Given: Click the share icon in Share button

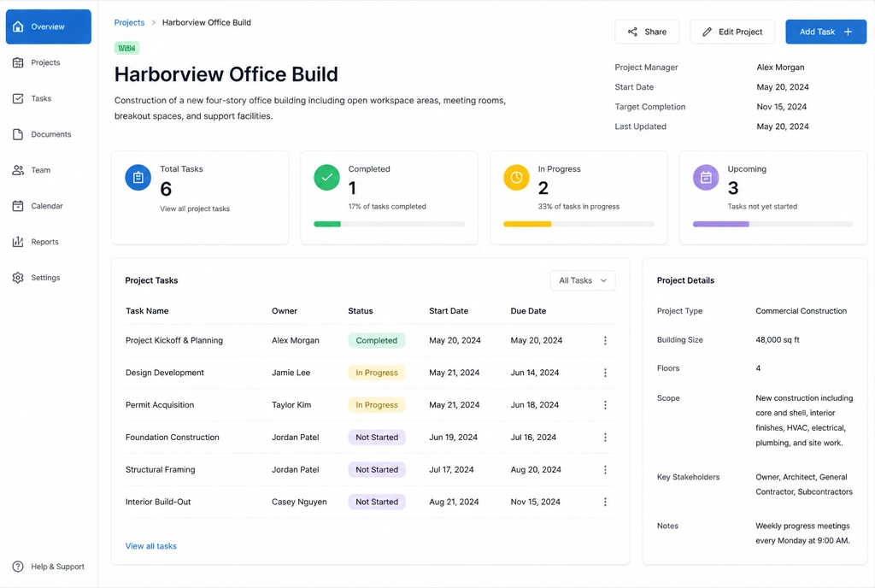Looking at the screenshot, I should pos(632,32).
